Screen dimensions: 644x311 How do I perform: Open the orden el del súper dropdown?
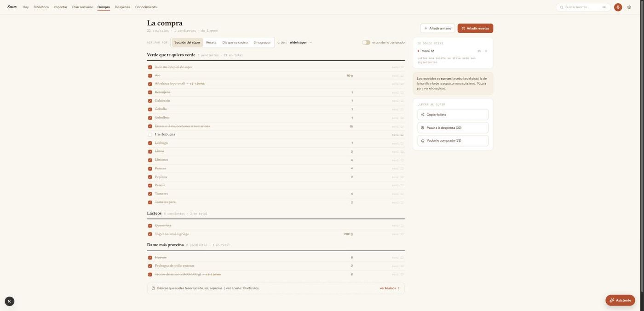coord(301,42)
